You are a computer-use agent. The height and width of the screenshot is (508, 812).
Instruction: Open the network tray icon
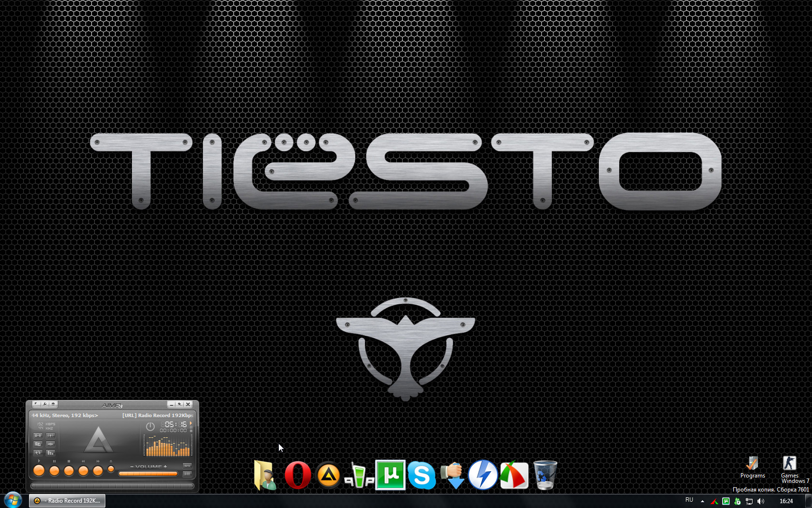tap(749, 501)
